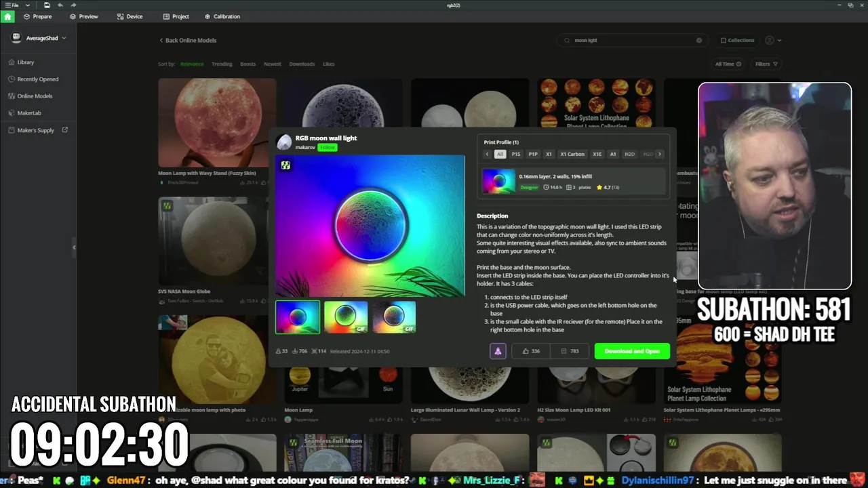868x488 pixels.
Task: Go Back to Online Models
Action: point(188,40)
